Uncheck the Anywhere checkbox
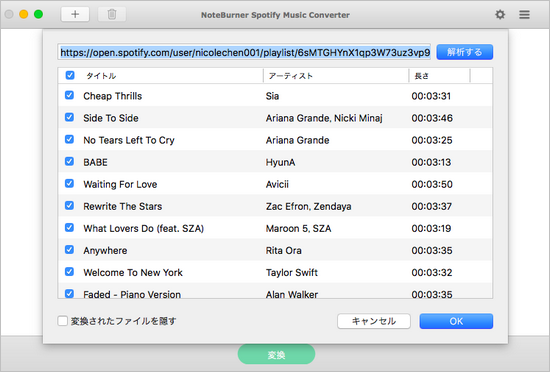Image resolution: width=550 pixels, height=372 pixels. pyautogui.click(x=69, y=250)
